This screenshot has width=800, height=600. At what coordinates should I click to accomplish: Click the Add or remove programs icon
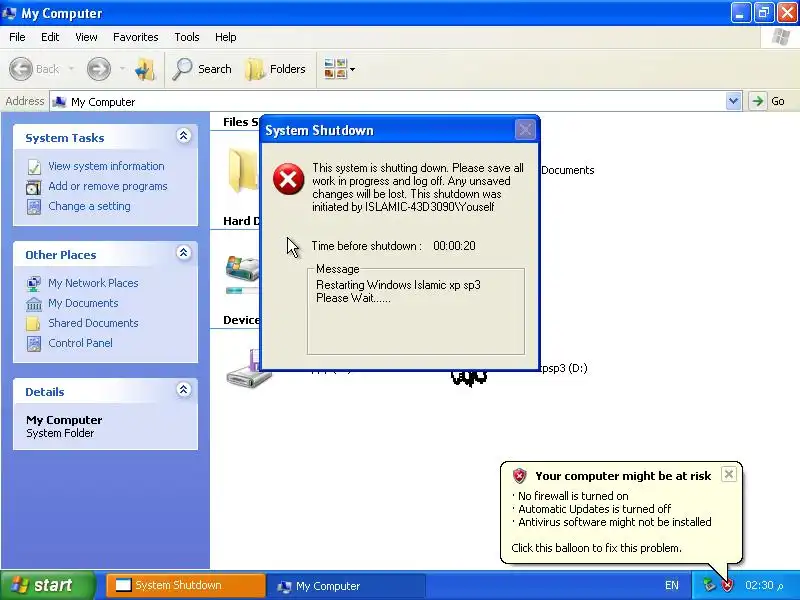tap(34, 187)
